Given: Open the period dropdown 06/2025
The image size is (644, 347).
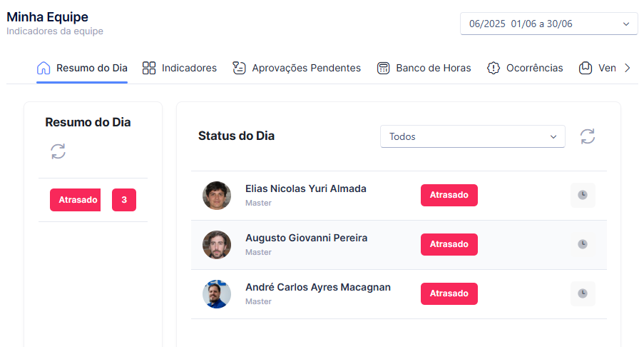Looking at the screenshot, I should 548,24.
